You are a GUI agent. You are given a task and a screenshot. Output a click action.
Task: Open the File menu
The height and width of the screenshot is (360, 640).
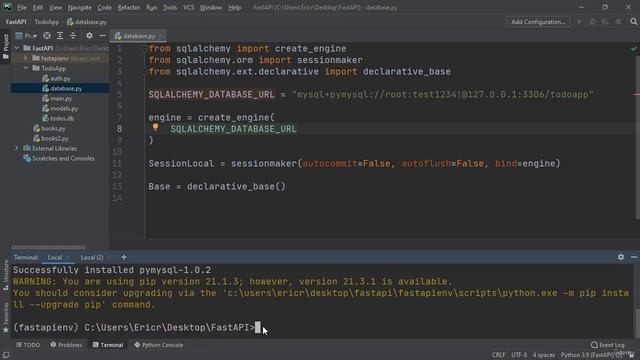pyautogui.click(x=22, y=7)
